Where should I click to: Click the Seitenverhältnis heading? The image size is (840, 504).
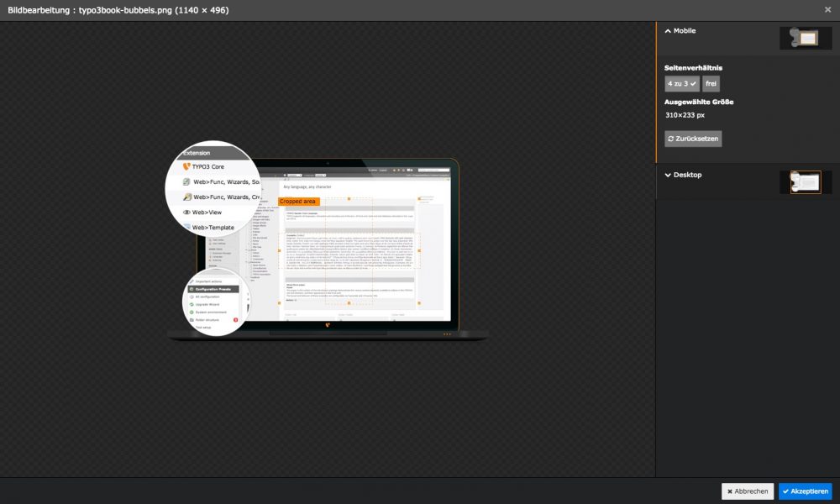pyautogui.click(x=693, y=68)
